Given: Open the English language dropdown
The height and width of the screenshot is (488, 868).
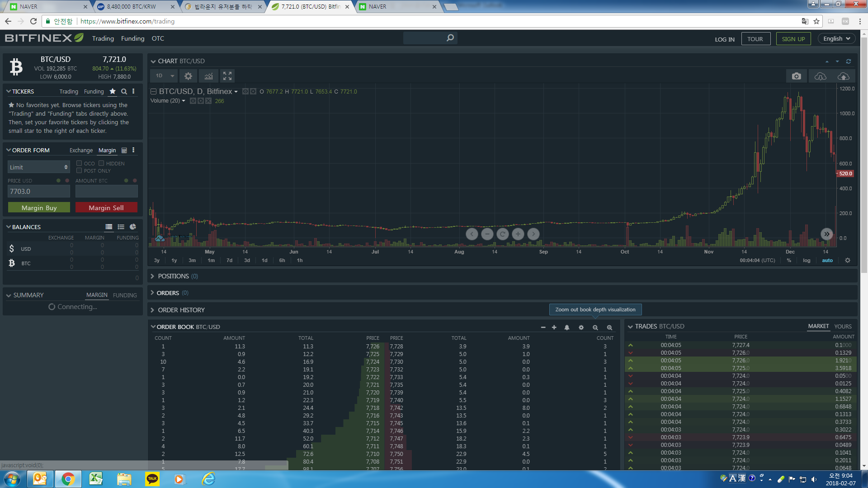Looking at the screenshot, I should point(836,39).
